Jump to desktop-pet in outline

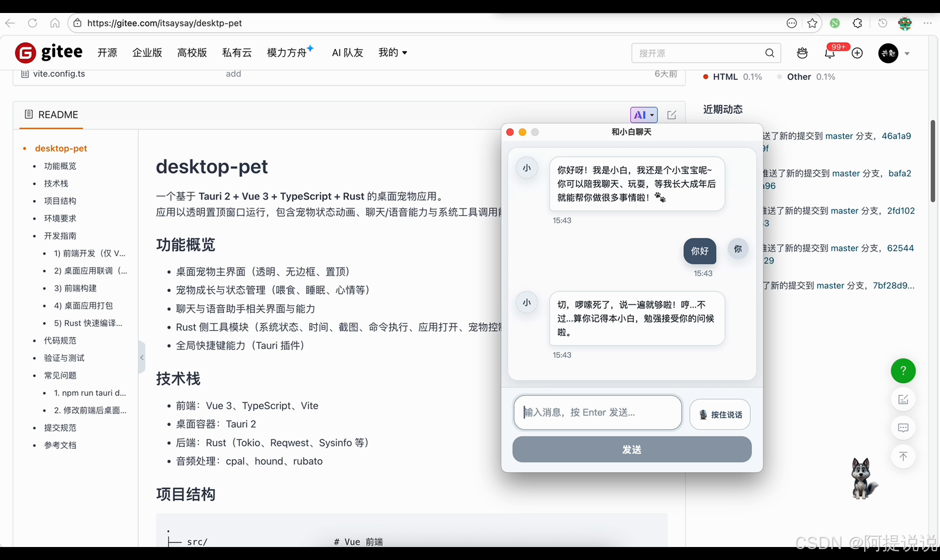[x=61, y=148]
